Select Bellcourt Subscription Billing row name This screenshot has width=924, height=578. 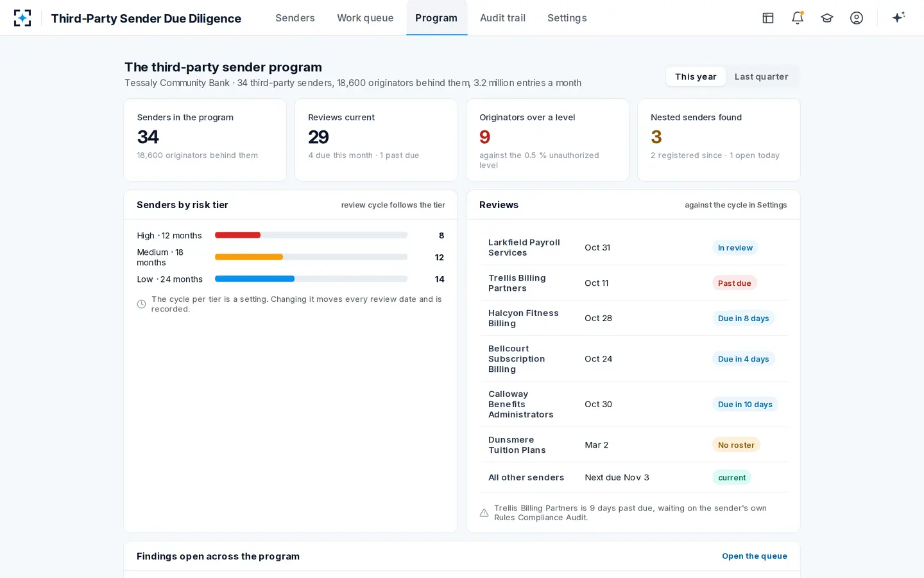tap(517, 359)
